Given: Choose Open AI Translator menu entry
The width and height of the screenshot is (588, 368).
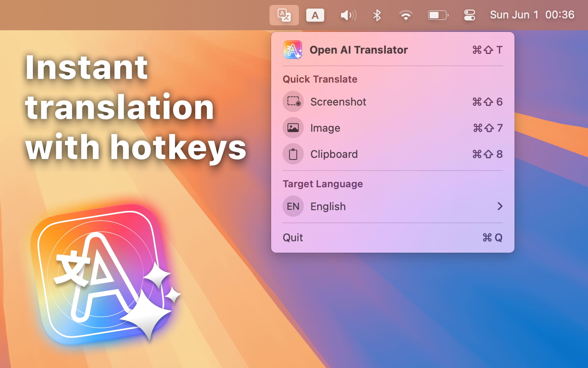Looking at the screenshot, I should 393,50.
